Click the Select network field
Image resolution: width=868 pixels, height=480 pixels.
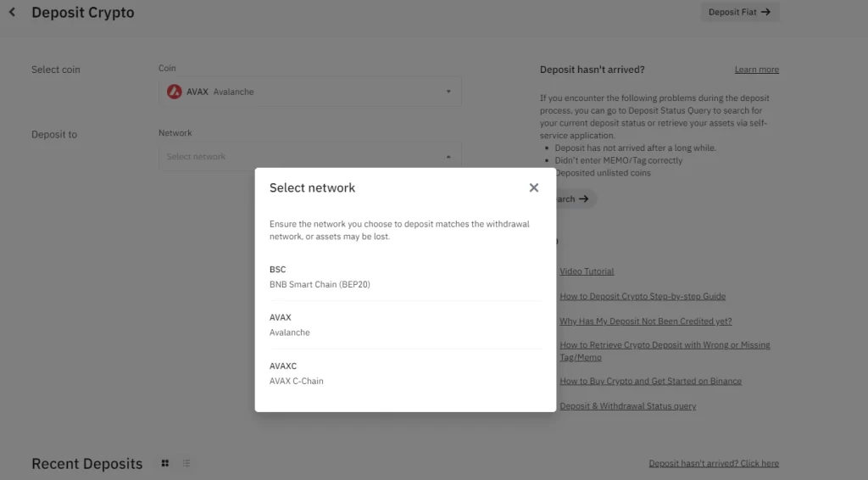pyautogui.click(x=310, y=157)
